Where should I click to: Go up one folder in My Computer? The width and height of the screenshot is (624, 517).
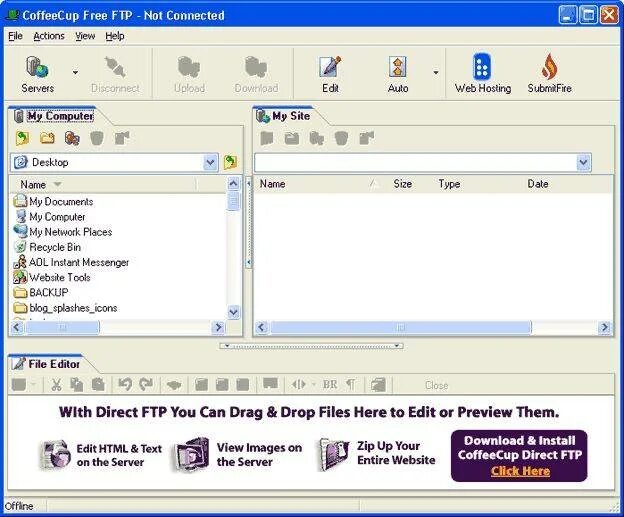pyautogui.click(x=22, y=138)
